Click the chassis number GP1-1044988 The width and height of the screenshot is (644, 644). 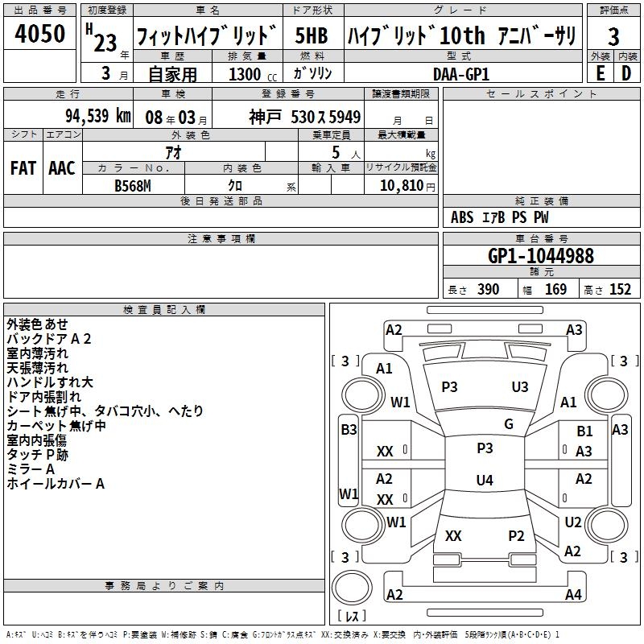pyautogui.click(x=541, y=256)
